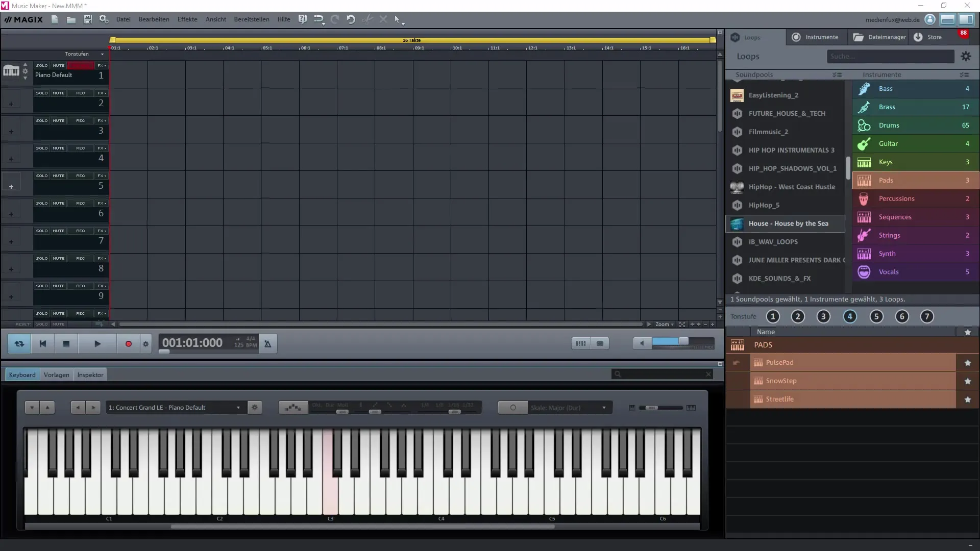Screen dimensions: 980x551
Task: Click the piano instrument icon of track 1
Action: (x=11, y=71)
